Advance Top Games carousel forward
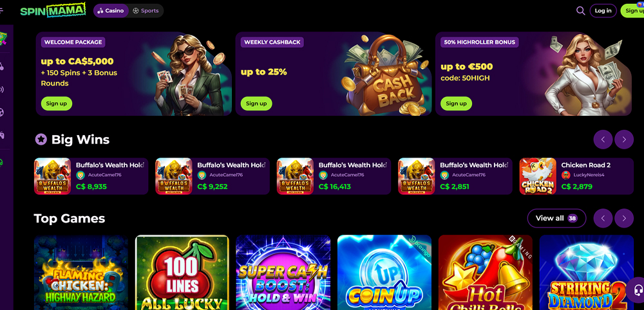The width and height of the screenshot is (644, 310). 624,218
